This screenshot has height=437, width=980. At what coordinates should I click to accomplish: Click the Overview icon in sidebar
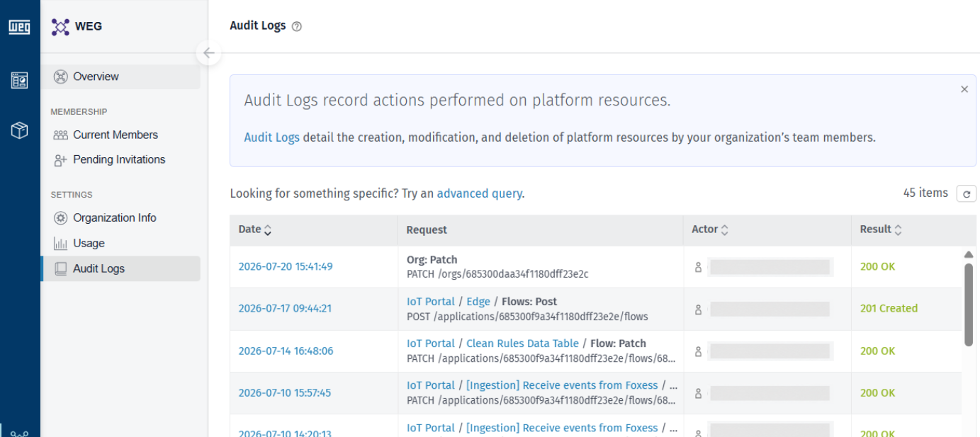61,76
